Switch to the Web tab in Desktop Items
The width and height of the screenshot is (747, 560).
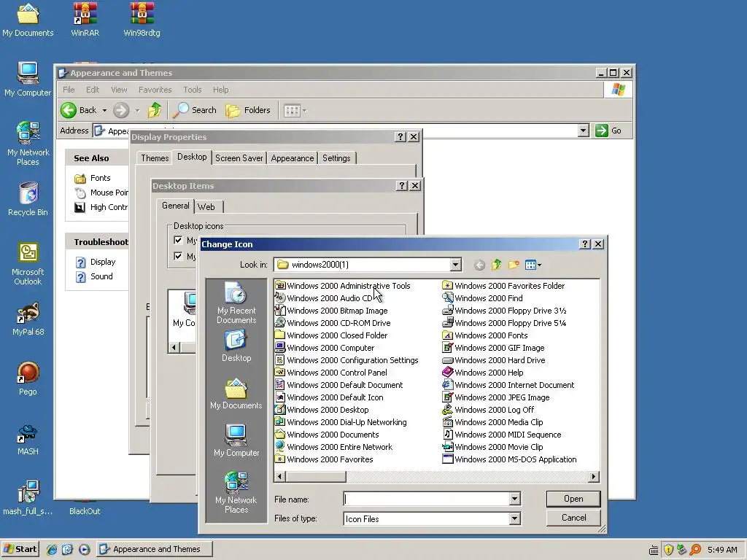(x=206, y=206)
